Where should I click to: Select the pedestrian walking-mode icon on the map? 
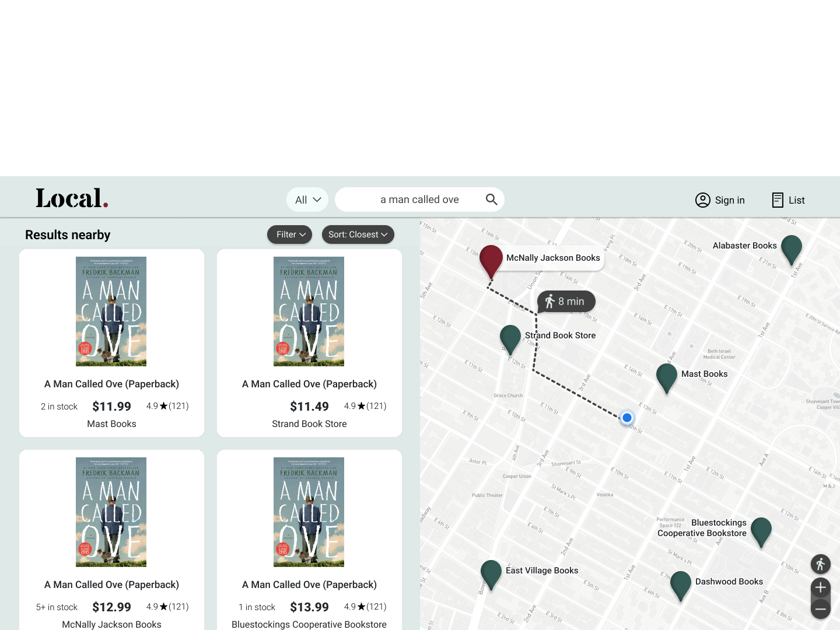pyautogui.click(x=820, y=564)
